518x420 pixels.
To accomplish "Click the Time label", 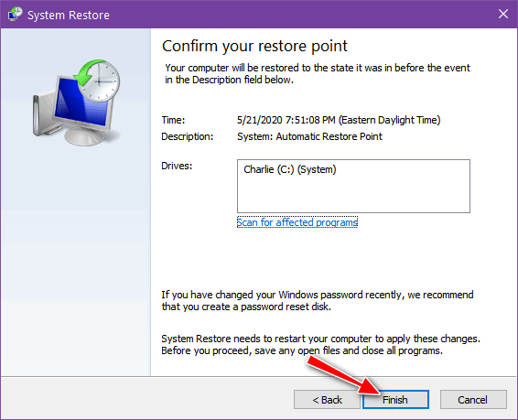I will click(173, 120).
